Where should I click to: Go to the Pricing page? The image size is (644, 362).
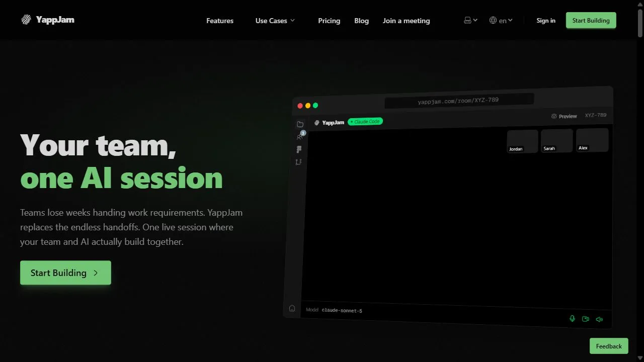pyautogui.click(x=329, y=21)
